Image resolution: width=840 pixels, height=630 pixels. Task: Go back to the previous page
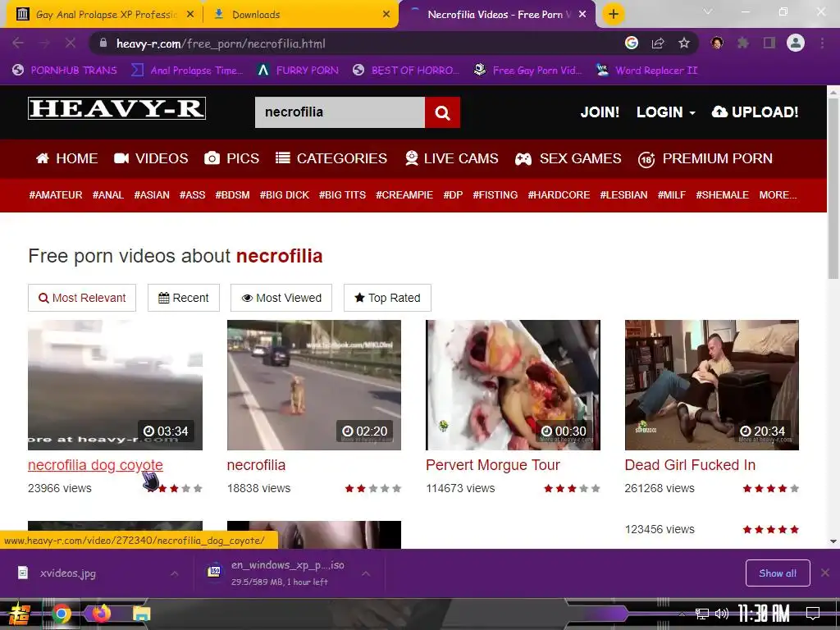click(x=18, y=43)
